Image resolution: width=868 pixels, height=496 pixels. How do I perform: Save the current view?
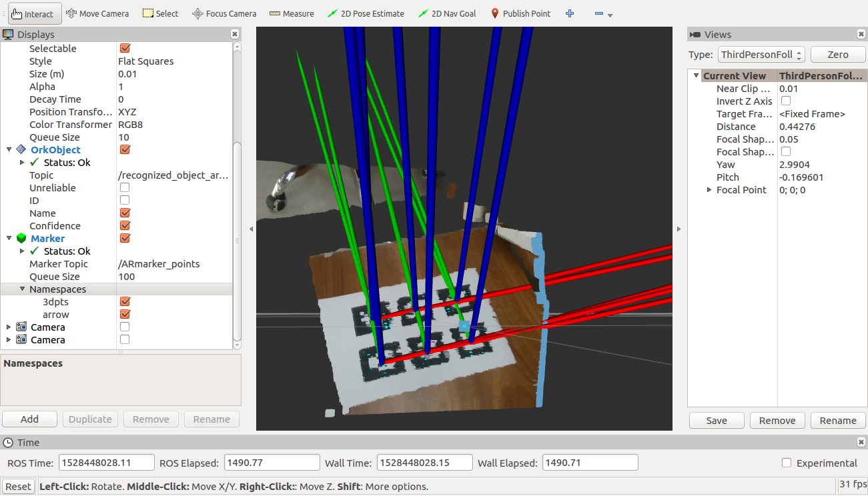point(717,421)
